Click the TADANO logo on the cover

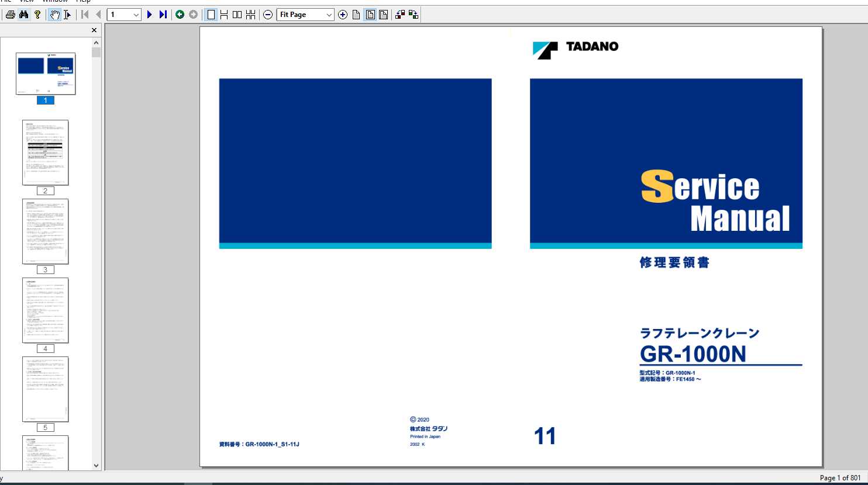coord(576,50)
